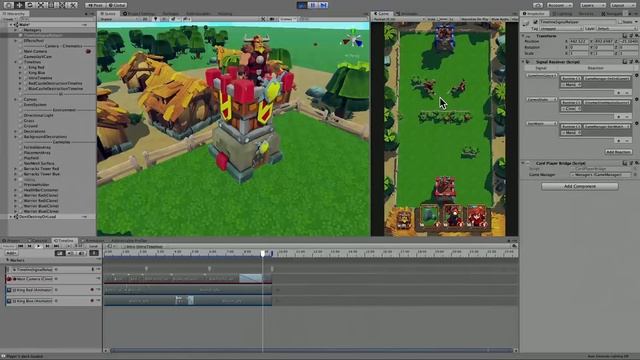The width and height of the screenshot is (640, 360).
Task: Switch to the Lighting tab
Action: tap(562, 13)
